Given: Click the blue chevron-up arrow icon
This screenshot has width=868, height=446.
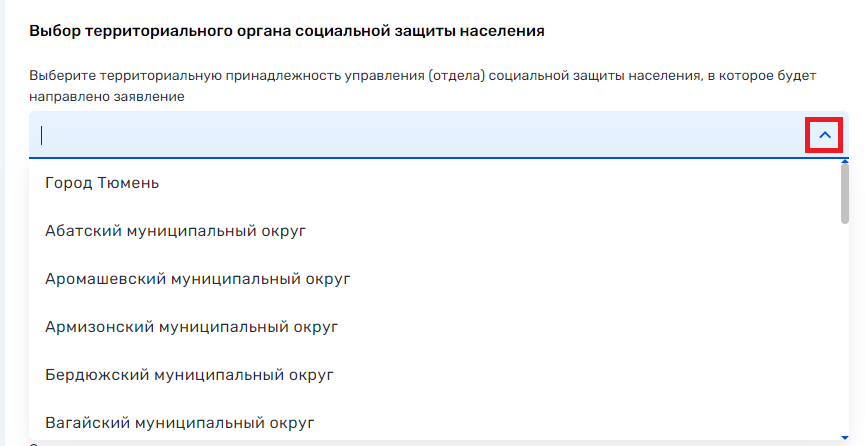Looking at the screenshot, I should pos(824,135).
